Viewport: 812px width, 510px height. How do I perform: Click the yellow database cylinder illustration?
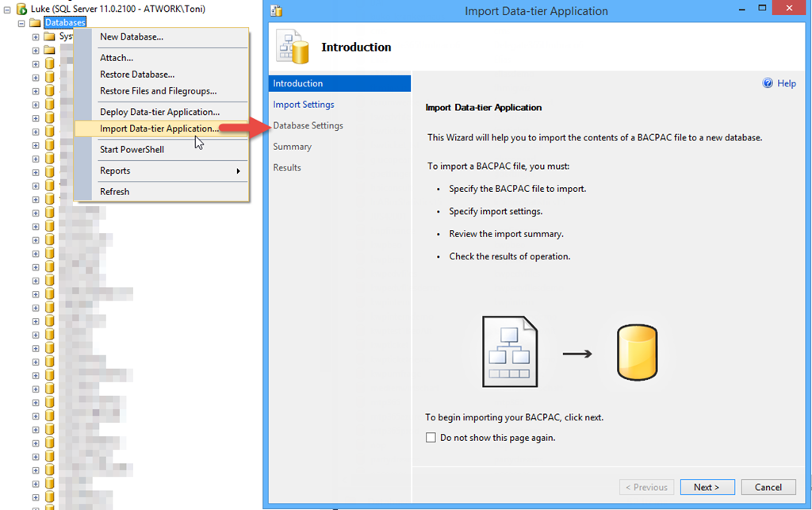[x=638, y=353]
